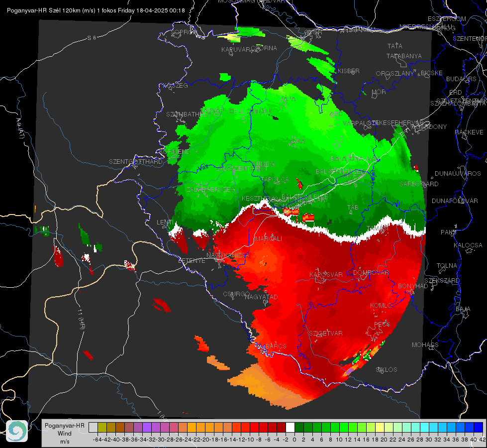Click the BONYHAD city label
The height and width of the screenshot is (448, 487).
413,286
